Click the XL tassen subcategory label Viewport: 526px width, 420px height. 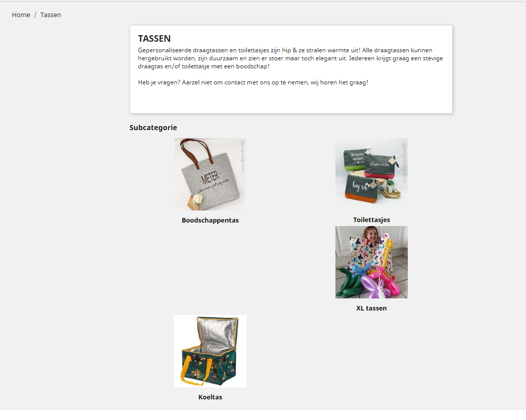[371, 308]
